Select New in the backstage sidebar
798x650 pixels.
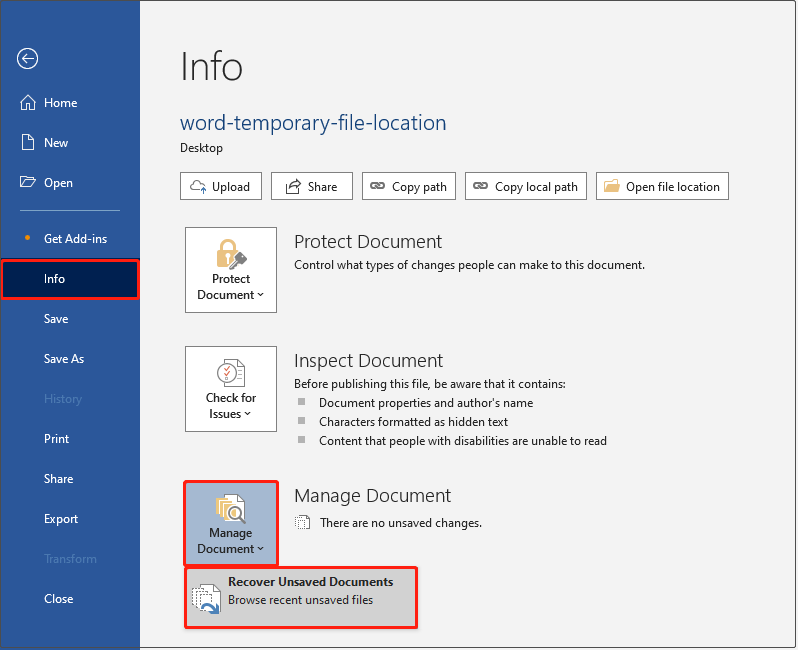(70, 143)
